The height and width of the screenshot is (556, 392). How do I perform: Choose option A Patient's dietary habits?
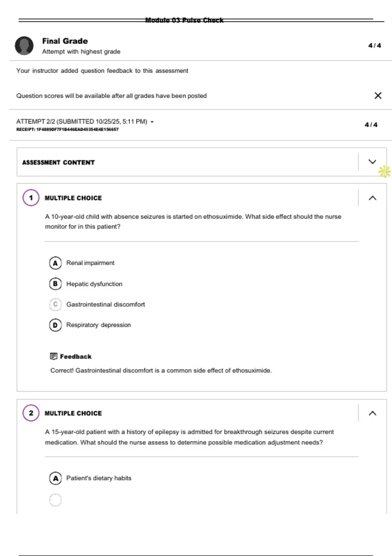[56, 478]
